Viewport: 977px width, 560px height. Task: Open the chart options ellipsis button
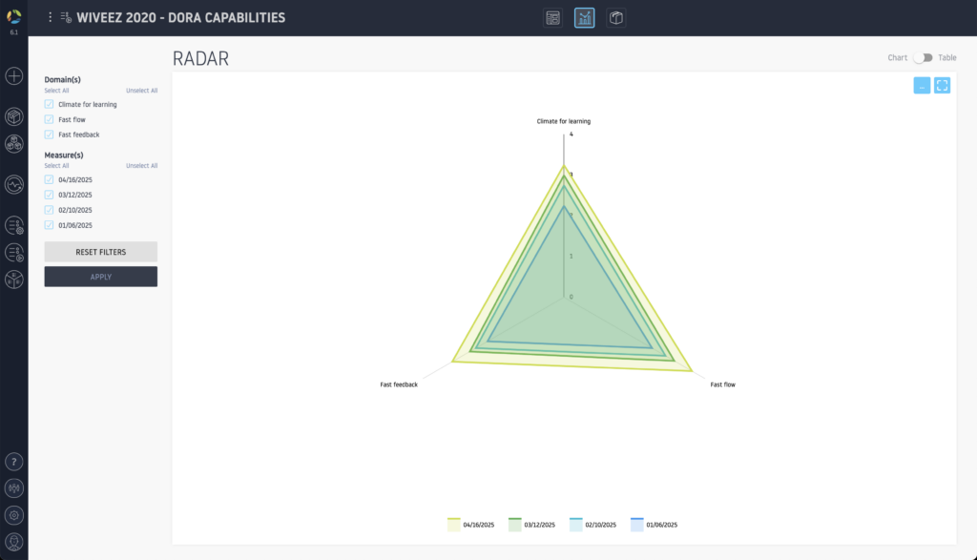pos(922,86)
